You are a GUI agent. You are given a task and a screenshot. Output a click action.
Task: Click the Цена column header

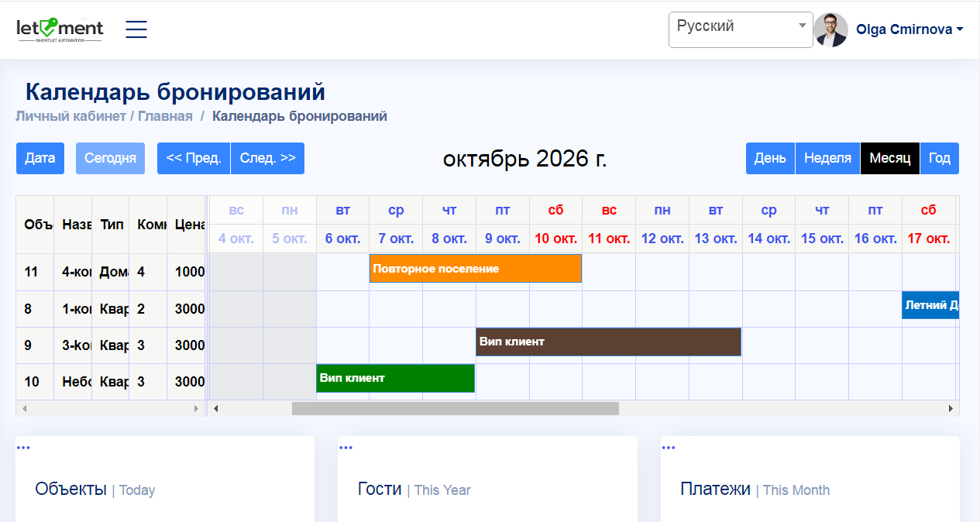click(x=186, y=225)
